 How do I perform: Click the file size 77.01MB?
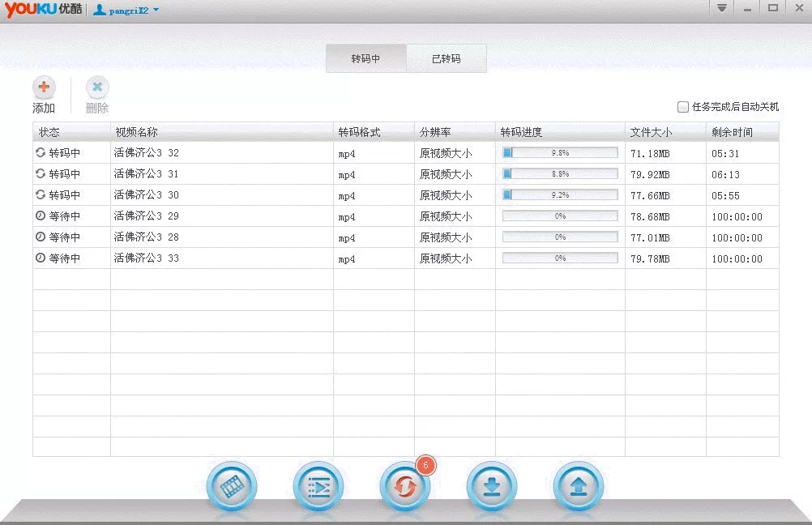pyautogui.click(x=650, y=238)
